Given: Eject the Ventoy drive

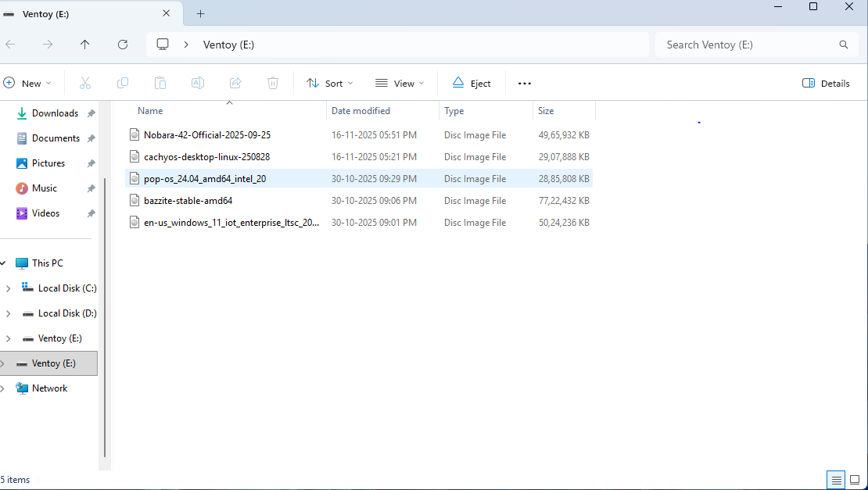Looking at the screenshot, I should [x=472, y=83].
